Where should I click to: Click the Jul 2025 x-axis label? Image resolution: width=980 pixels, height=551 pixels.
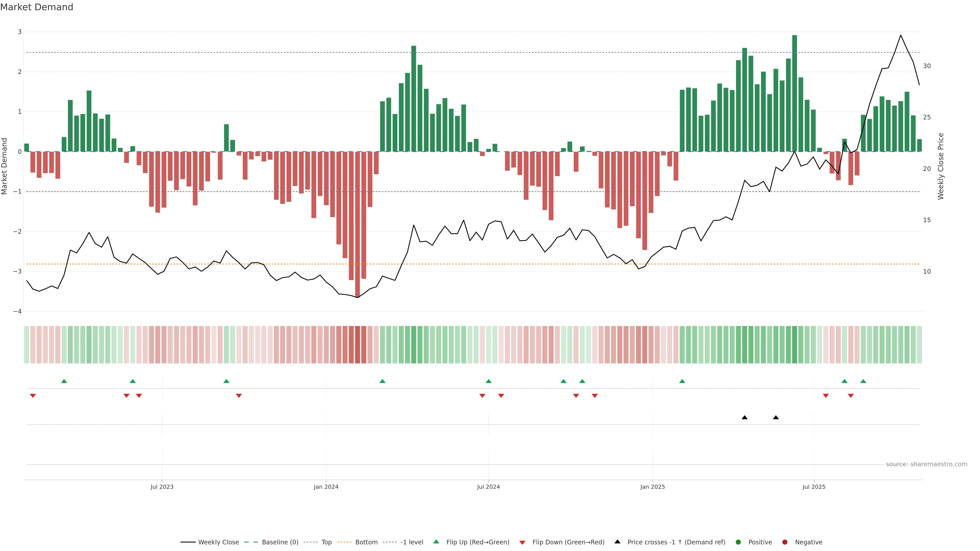pyautogui.click(x=814, y=487)
